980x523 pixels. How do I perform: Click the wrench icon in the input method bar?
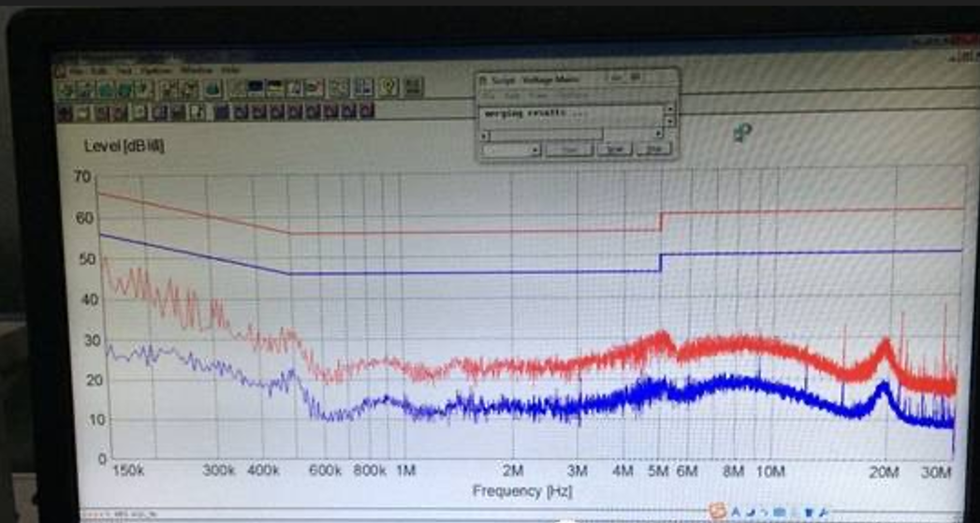coord(822,512)
